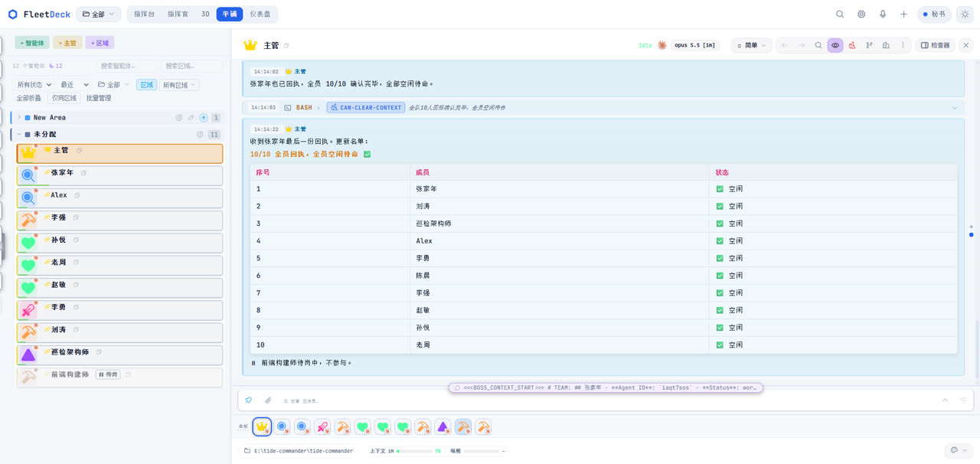Click the 上下文 context usage progress bar

tap(414, 451)
